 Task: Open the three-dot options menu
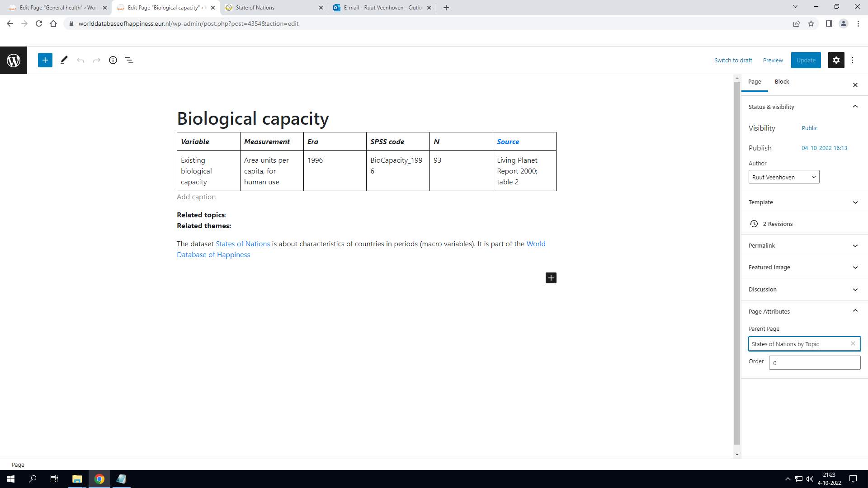[853, 60]
